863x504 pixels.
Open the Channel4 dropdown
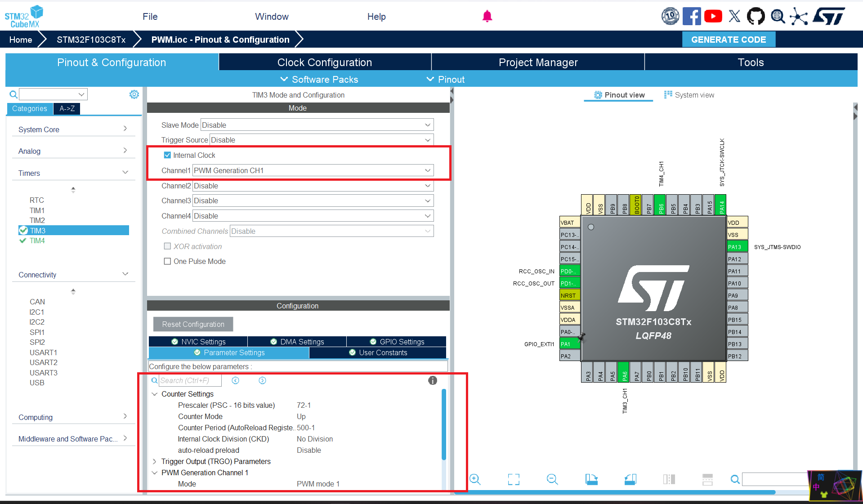(x=313, y=216)
